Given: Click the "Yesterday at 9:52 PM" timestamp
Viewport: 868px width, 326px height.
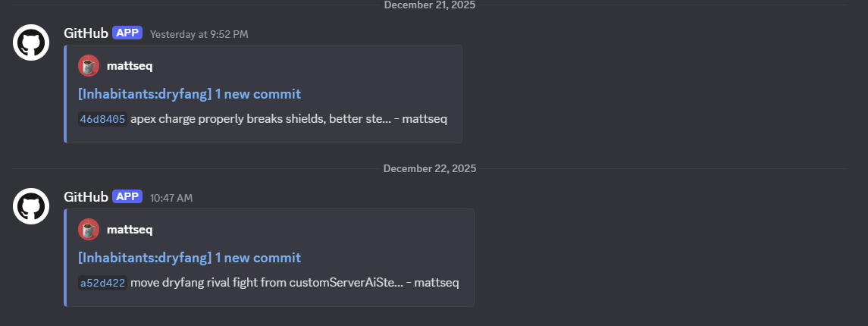Looking at the screenshot, I should coord(199,34).
